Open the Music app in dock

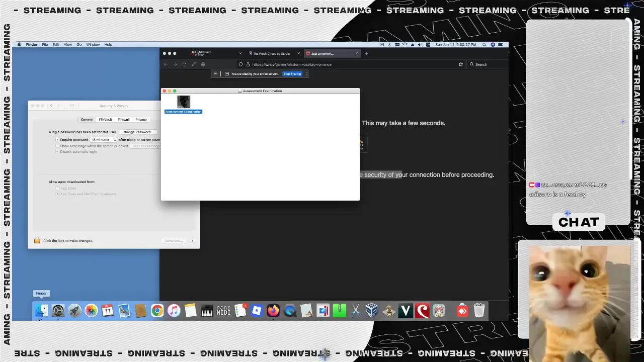[174, 311]
